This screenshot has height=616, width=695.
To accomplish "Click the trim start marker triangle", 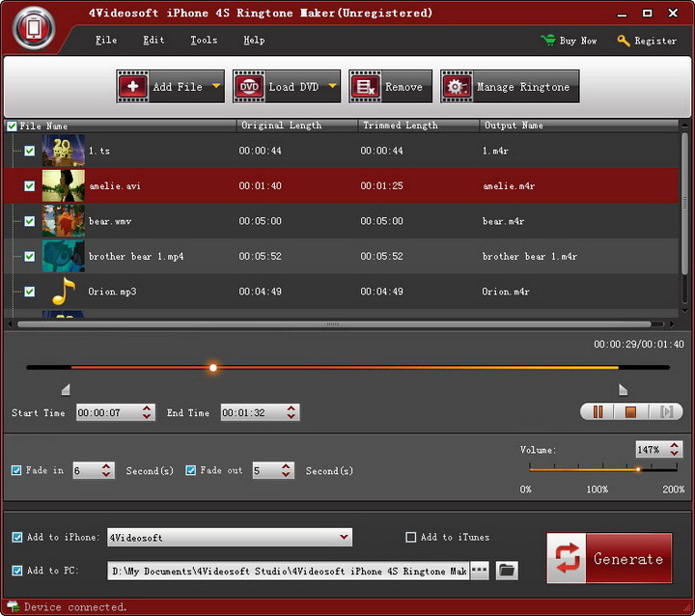I will click(x=66, y=389).
